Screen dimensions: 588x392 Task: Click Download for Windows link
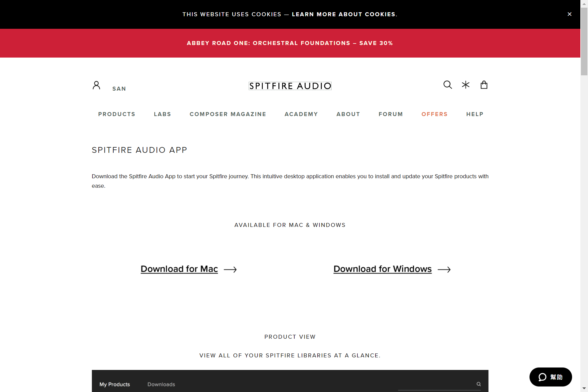click(x=383, y=269)
